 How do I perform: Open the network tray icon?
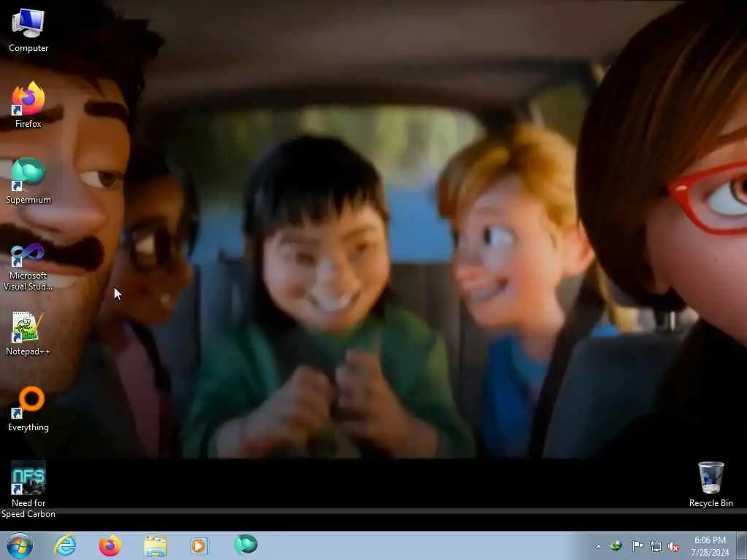tap(656, 547)
